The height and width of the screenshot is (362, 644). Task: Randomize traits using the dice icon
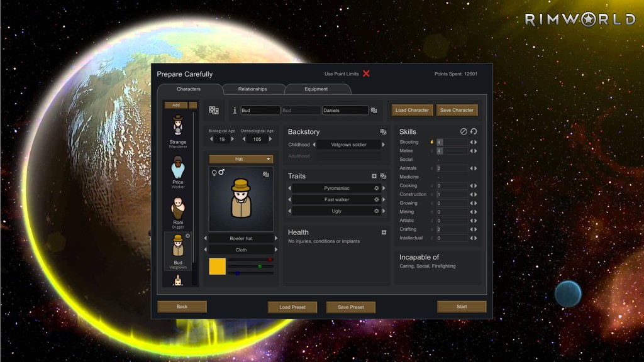tap(383, 176)
